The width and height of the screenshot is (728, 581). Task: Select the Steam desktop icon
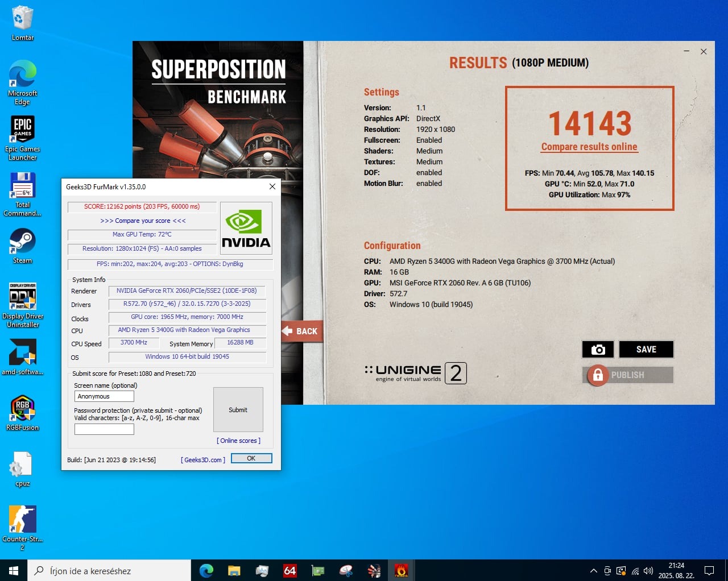pos(22,246)
